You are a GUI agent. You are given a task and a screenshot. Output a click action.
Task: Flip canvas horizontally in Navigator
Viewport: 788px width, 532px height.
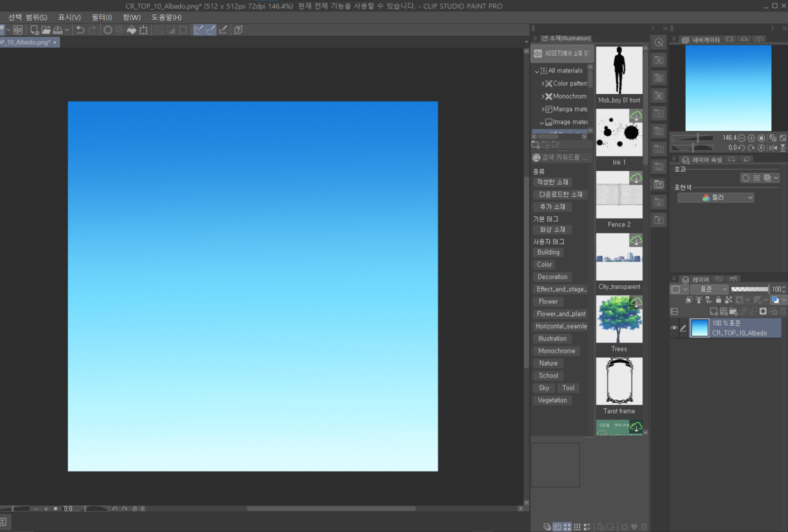pos(773,148)
